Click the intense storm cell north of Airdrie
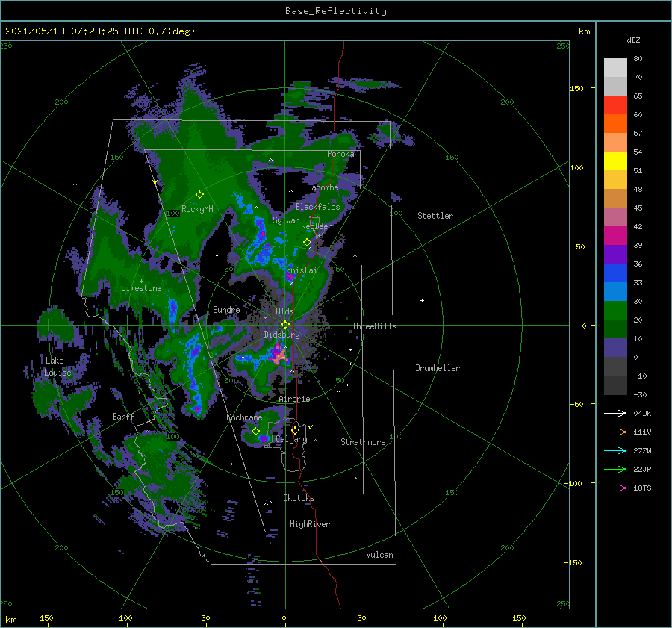Image resolution: width=672 pixels, height=628 pixels. pos(279,355)
